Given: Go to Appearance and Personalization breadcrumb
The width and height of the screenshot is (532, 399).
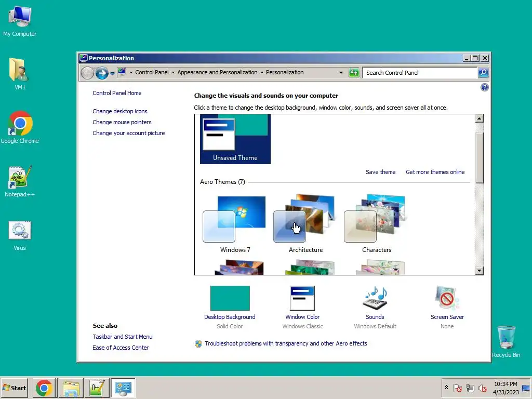Looking at the screenshot, I should [x=217, y=72].
